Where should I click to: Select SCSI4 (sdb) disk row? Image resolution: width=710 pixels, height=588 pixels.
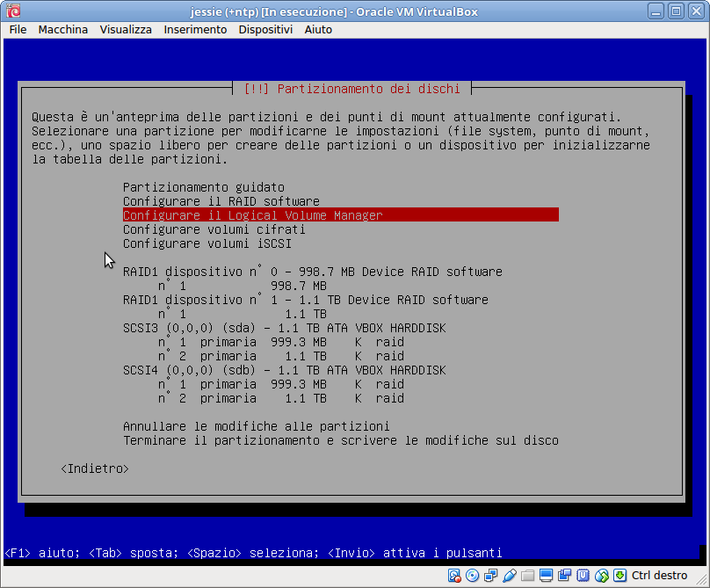coord(285,370)
